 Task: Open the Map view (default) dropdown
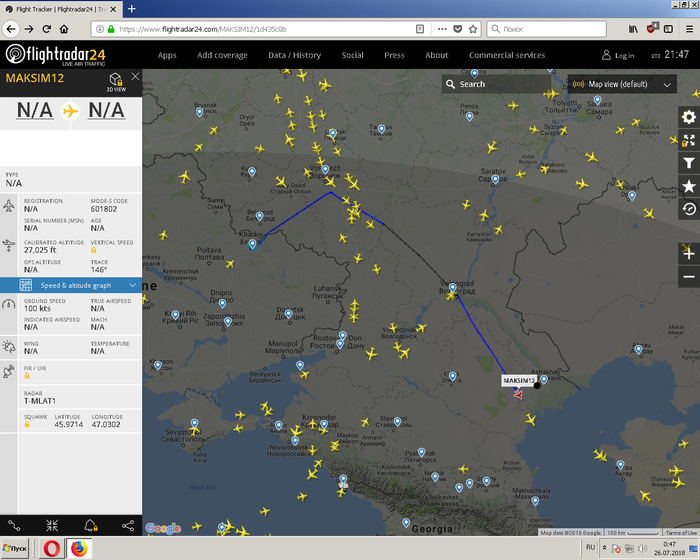point(622,84)
